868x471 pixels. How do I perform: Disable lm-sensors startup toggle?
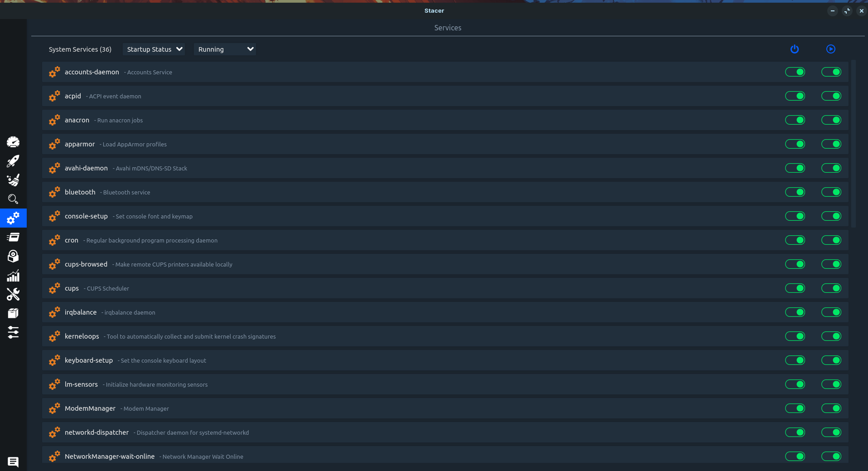tap(795, 384)
